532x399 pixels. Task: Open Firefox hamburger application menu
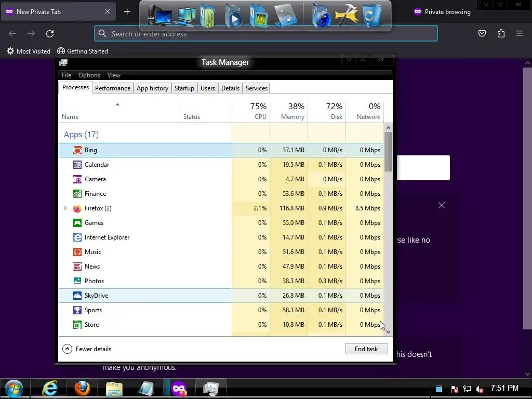(x=520, y=33)
